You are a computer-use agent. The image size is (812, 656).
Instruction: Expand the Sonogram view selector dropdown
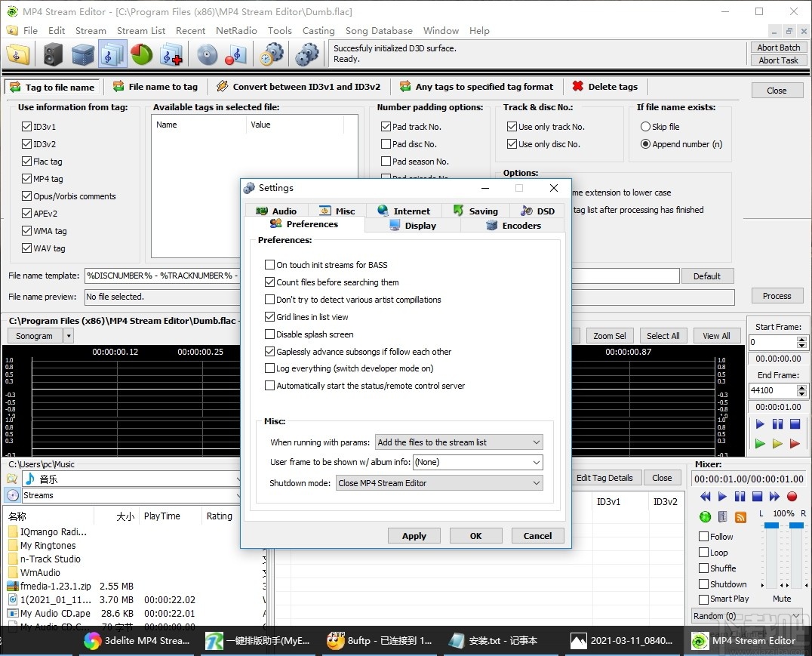coord(69,335)
